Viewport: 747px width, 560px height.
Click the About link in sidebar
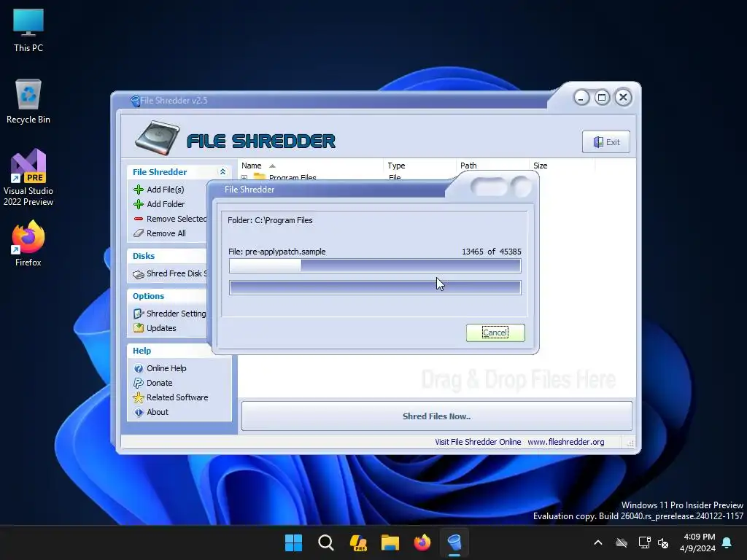(x=158, y=413)
